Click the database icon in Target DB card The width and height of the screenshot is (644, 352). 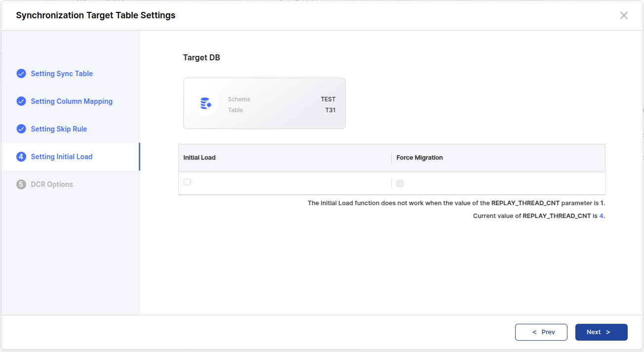205,103
